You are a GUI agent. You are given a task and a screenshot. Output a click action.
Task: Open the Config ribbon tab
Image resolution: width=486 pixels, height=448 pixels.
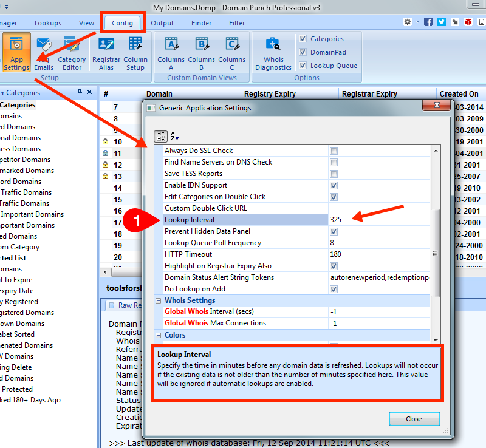[x=123, y=23]
